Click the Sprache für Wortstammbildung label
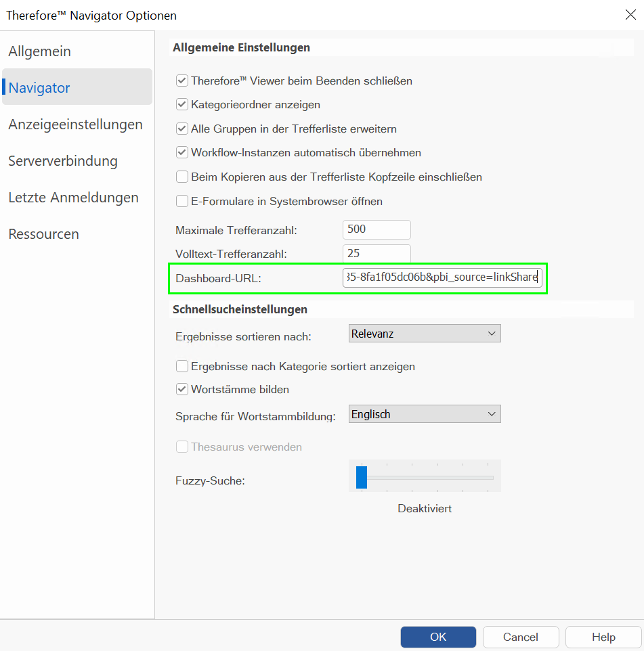Image resolution: width=644 pixels, height=651 pixels. pyautogui.click(x=255, y=416)
